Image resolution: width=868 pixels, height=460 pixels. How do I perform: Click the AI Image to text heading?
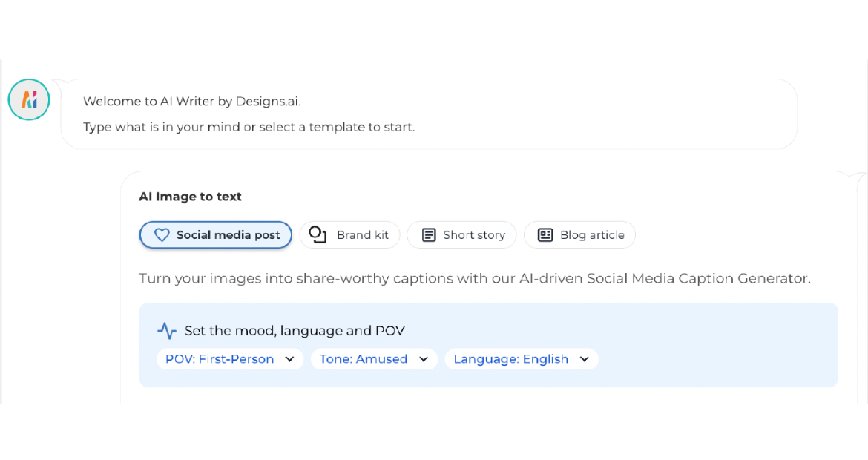point(190,196)
